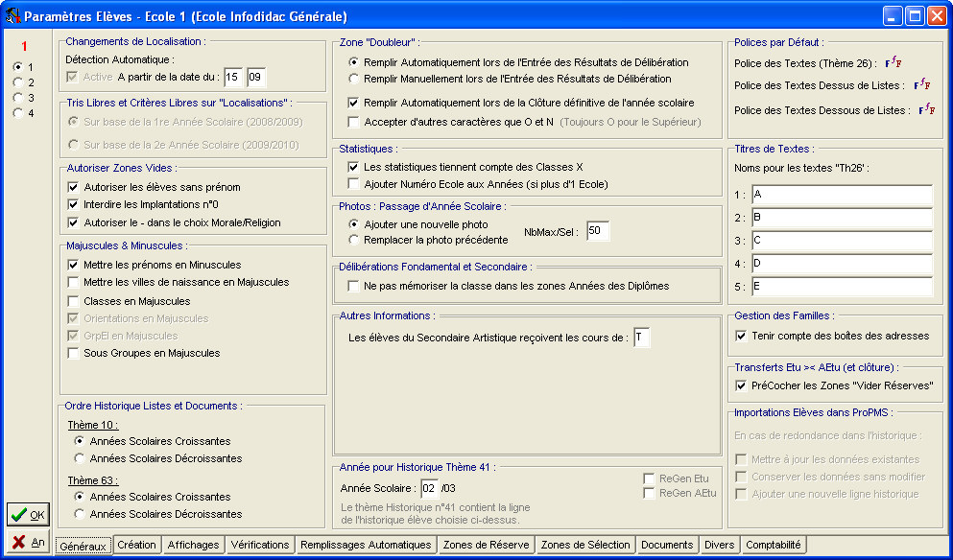Toggle 'Autoriser le - dans le choix Morale/Religion'
The image size is (953, 560).
pos(74,222)
